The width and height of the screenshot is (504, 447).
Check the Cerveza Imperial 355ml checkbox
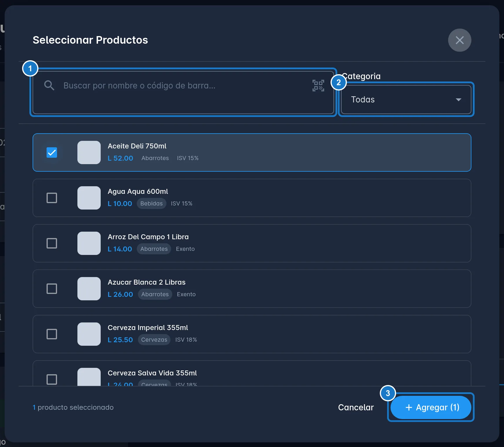pos(52,334)
